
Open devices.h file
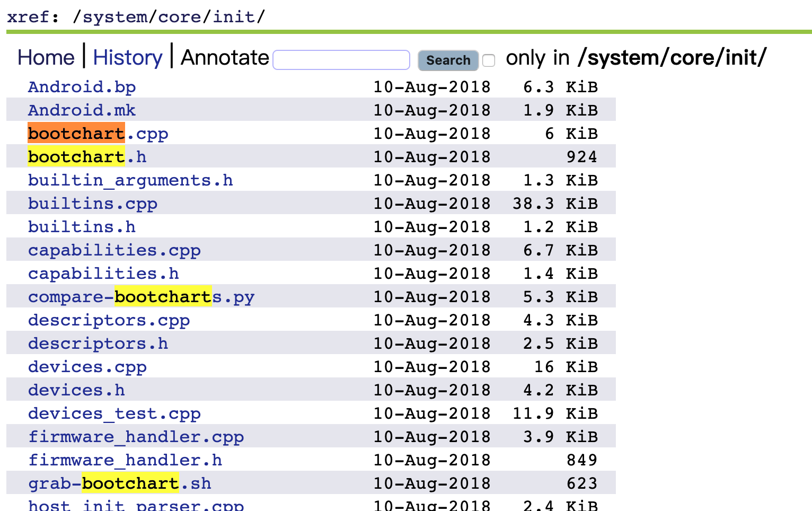pyautogui.click(x=77, y=390)
